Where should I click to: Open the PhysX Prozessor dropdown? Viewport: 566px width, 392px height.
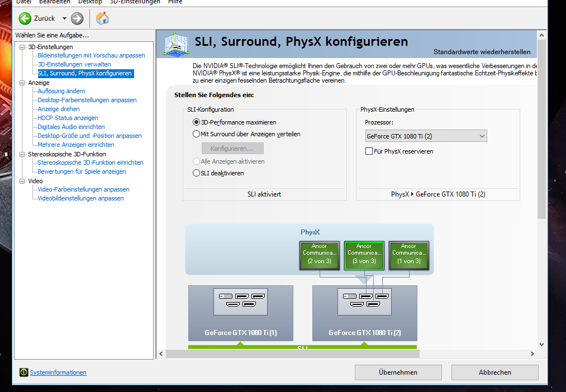pyautogui.click(x=426, y=136)
